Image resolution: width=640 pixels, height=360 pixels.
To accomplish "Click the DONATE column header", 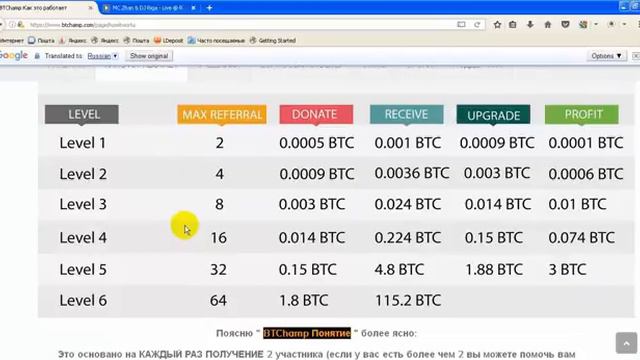I will coord(316,114).
